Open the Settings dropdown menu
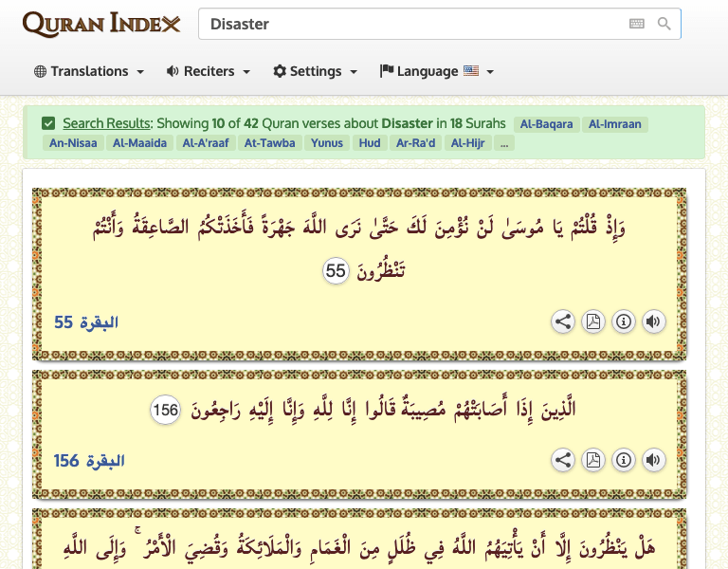 (316, 71)
